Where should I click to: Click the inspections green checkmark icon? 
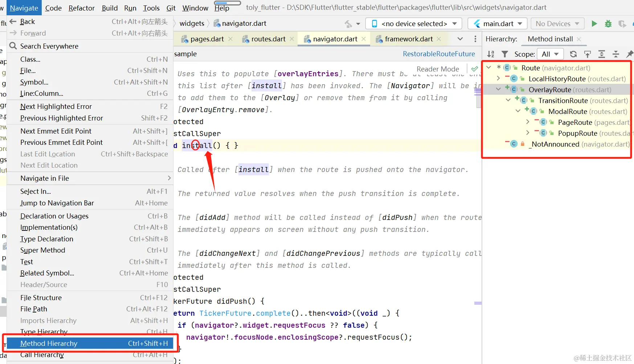click(x=474, y=69)
